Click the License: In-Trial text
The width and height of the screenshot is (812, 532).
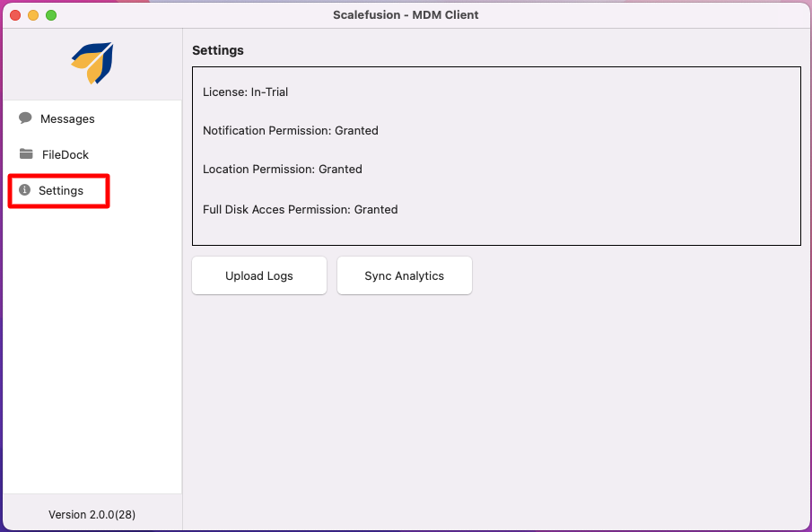coord(246,92)
